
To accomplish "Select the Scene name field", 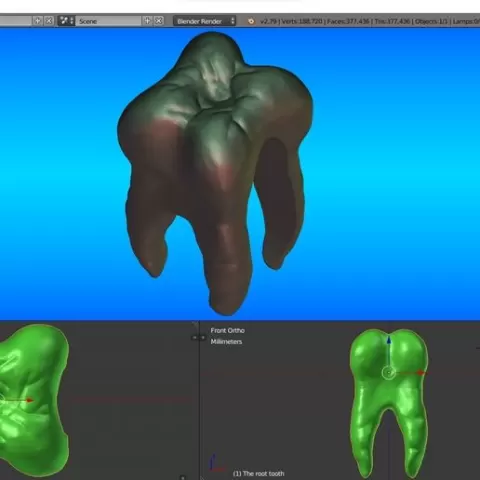I will 109,21.
